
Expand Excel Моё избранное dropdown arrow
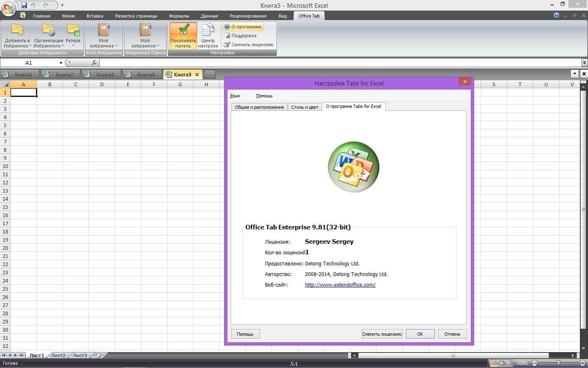click(116, 46)
